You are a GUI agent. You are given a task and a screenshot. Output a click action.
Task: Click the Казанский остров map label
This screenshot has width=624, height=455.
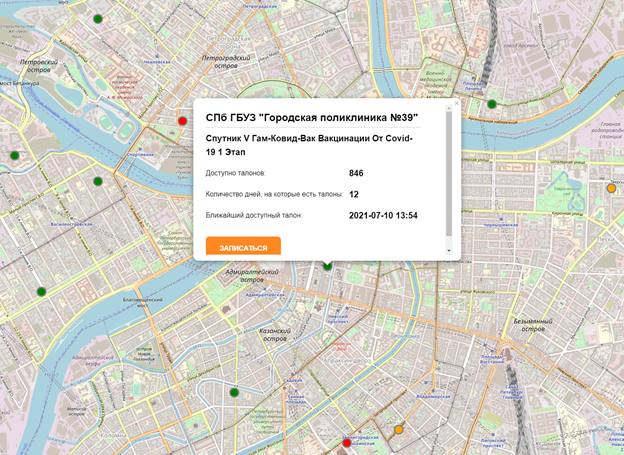pyautogui.click(x=275, y=335)
